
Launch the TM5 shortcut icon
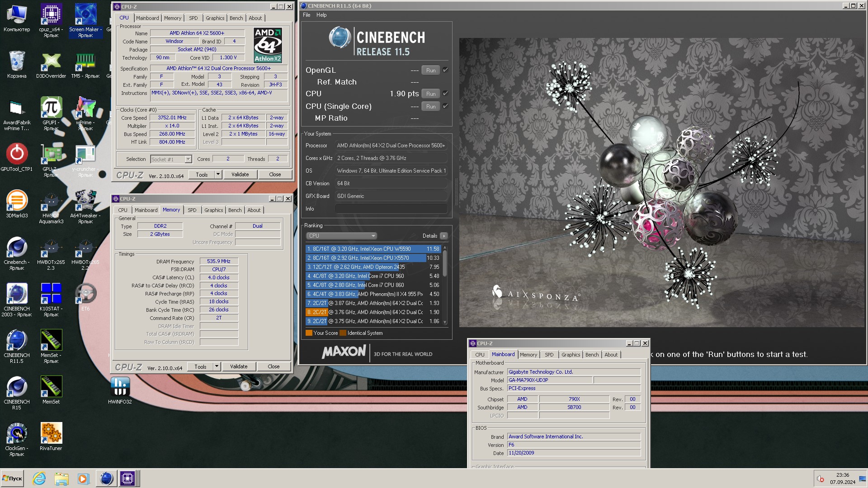point(85,65)
